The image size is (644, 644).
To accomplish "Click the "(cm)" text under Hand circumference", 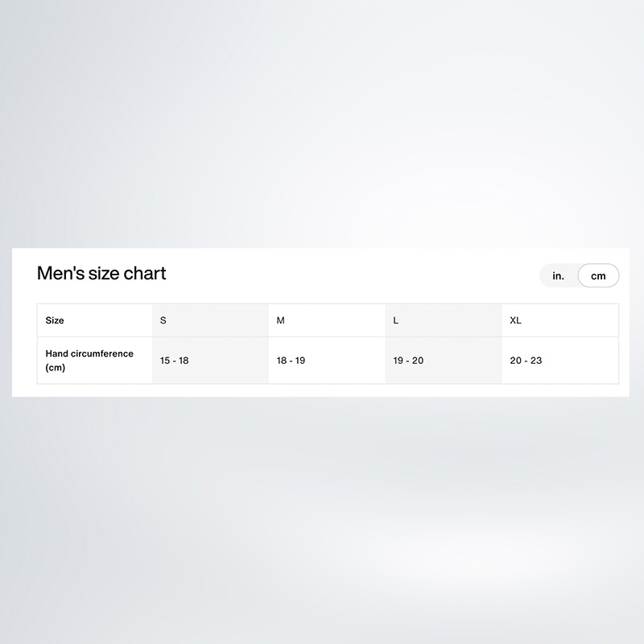I will pos(56,367).
